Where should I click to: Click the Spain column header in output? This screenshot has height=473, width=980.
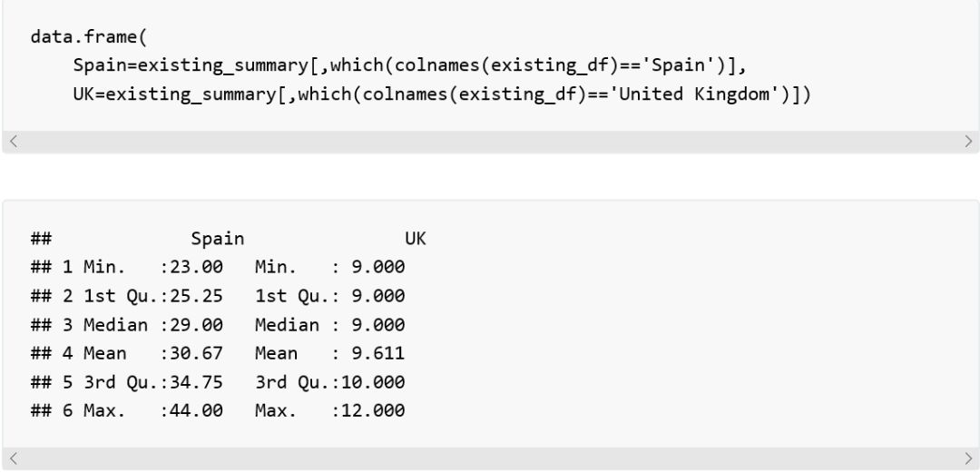pyautogui.click(x=217, y=239)
